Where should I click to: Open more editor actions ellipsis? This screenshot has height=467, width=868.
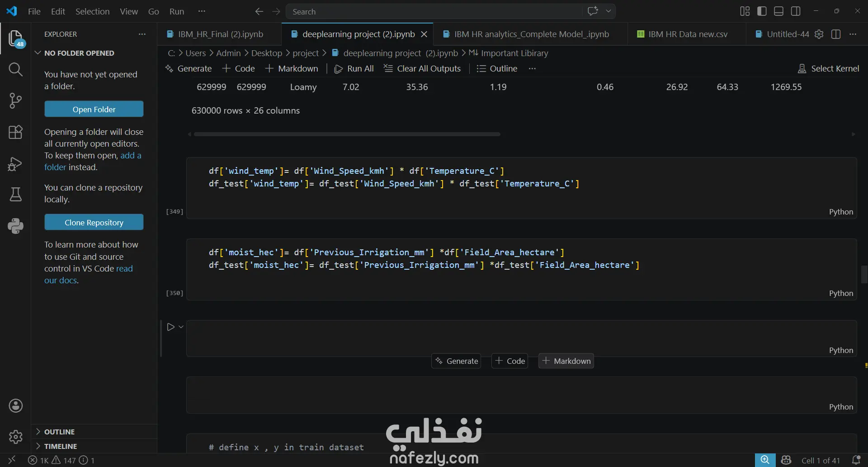853,34
